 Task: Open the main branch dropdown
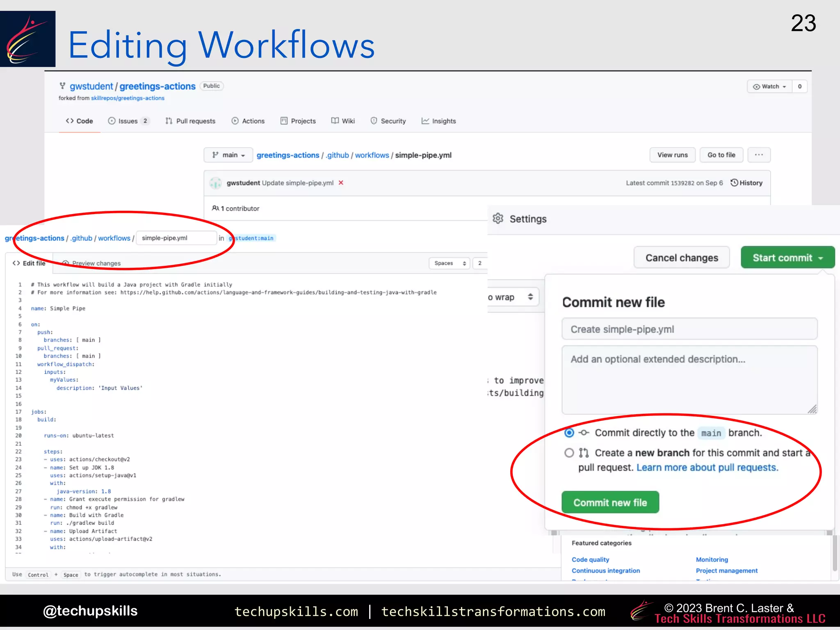pos(228,155)
